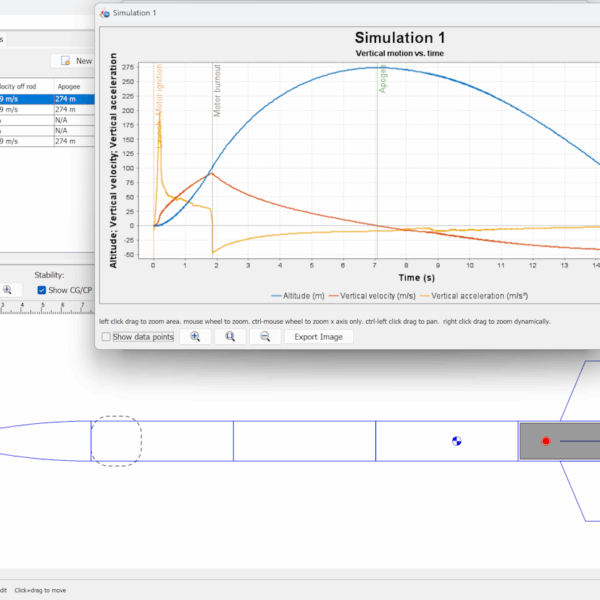Click the ruler above the rocket drawing
Viewport: 600px width, 600px height.
(47, 308)
